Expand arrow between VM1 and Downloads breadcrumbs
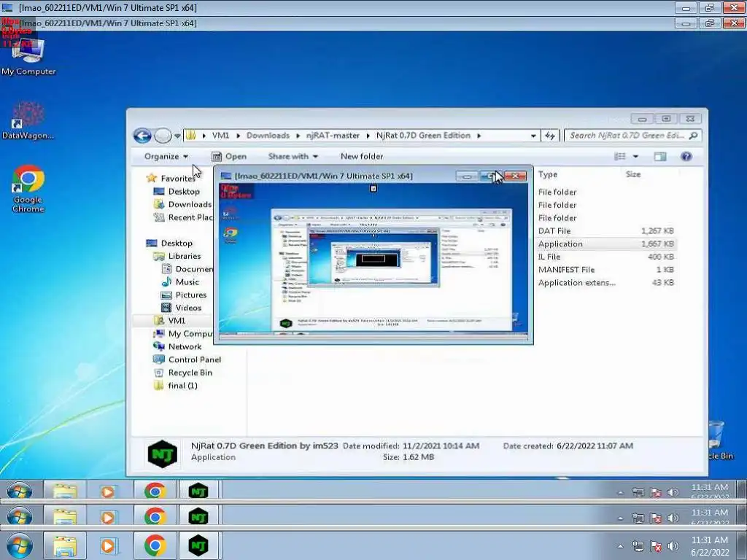The image size is (747, 560). (238, 136)
